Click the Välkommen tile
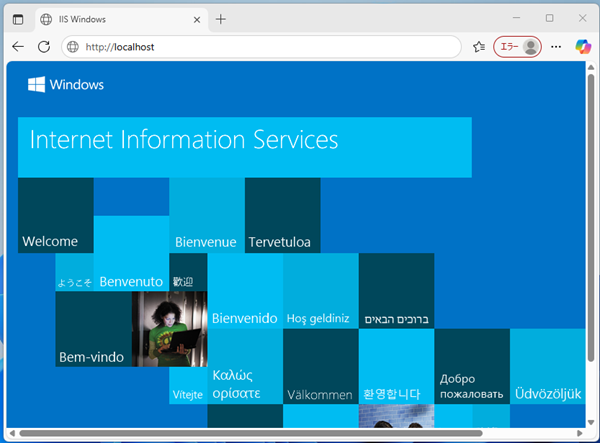 pyautogui.click(x=321, y=366)
